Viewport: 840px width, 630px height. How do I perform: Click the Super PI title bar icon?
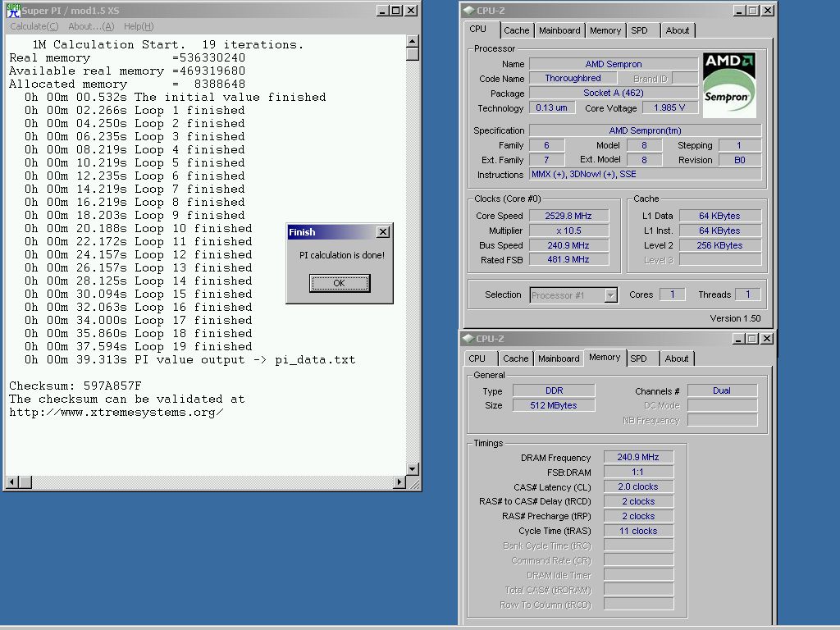[x=13, y=10]
